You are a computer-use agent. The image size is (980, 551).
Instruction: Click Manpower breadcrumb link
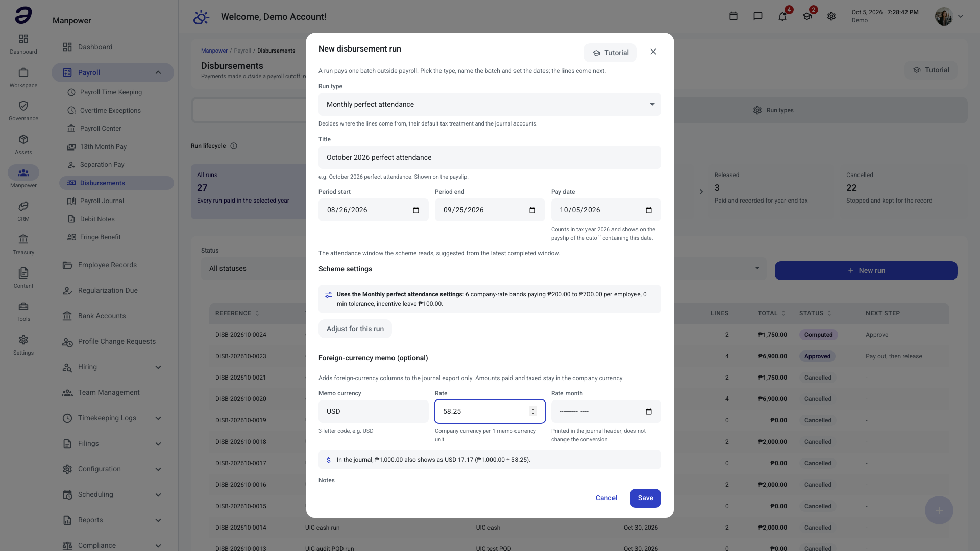(214, 51)
